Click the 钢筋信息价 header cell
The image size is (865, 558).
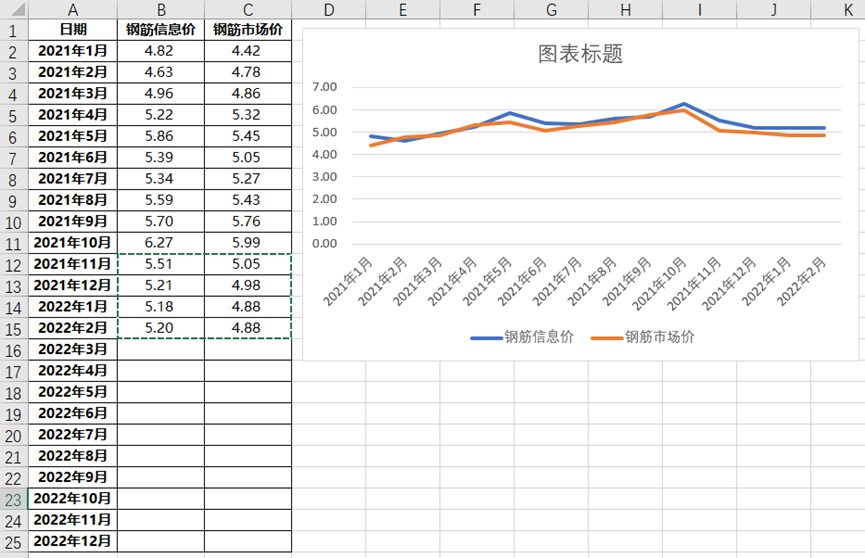click(161, 30)
